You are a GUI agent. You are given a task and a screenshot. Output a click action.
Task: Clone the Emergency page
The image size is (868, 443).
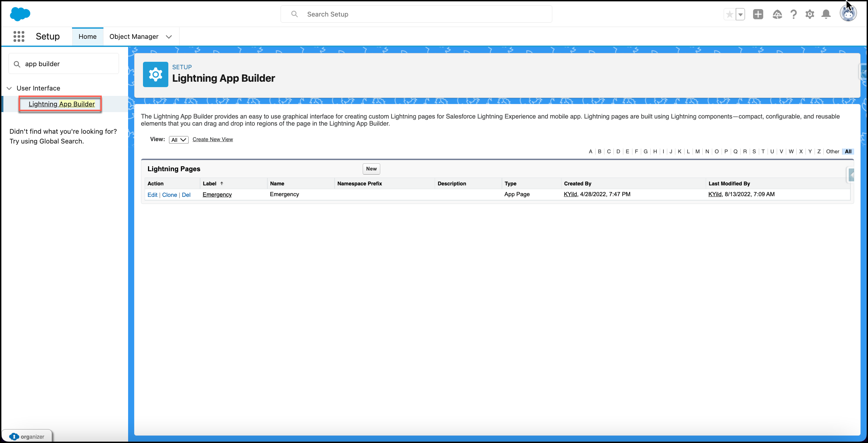tap(169, 195)
